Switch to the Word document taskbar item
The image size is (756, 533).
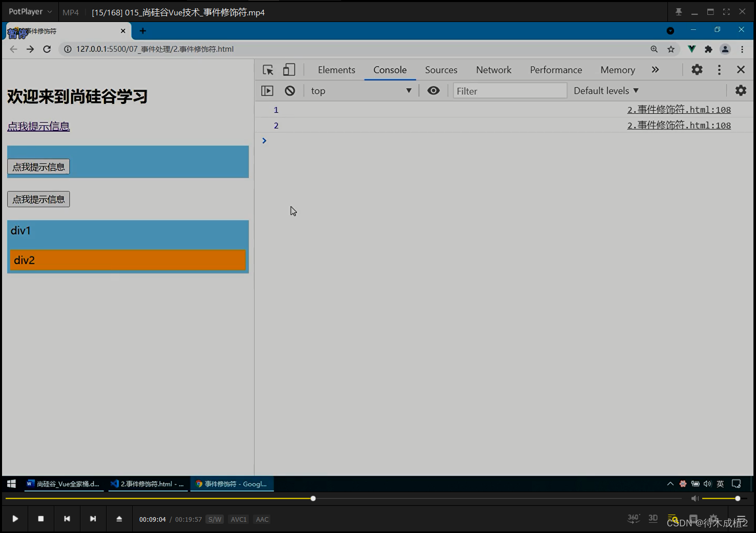tap(64, 484)
